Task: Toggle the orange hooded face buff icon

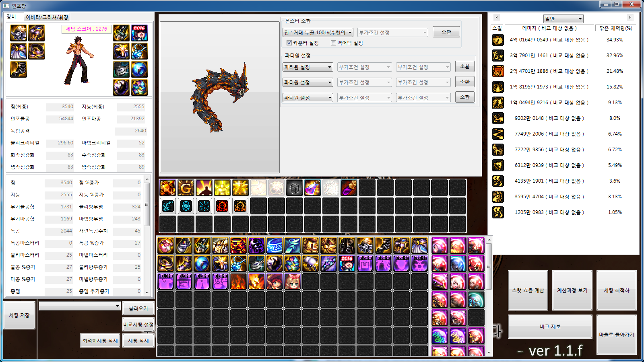Action: (240, 206)
